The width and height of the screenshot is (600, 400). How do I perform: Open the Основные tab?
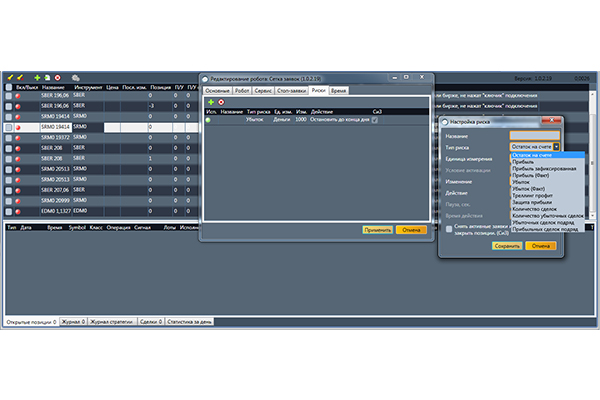(x=218, y=90)
